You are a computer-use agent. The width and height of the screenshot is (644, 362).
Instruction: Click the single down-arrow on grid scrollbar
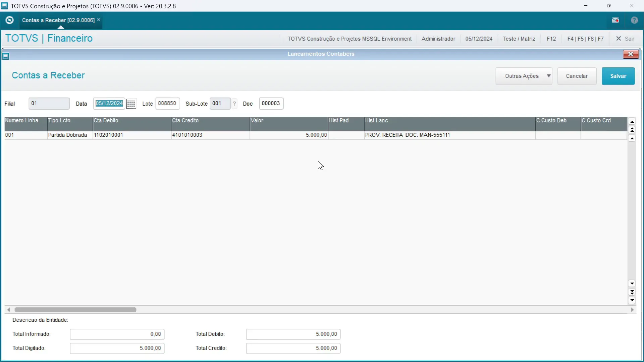(632, 284)
